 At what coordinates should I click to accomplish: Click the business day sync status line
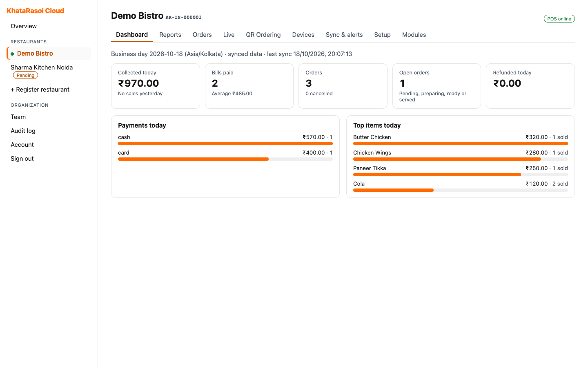(x=232, y=54)
